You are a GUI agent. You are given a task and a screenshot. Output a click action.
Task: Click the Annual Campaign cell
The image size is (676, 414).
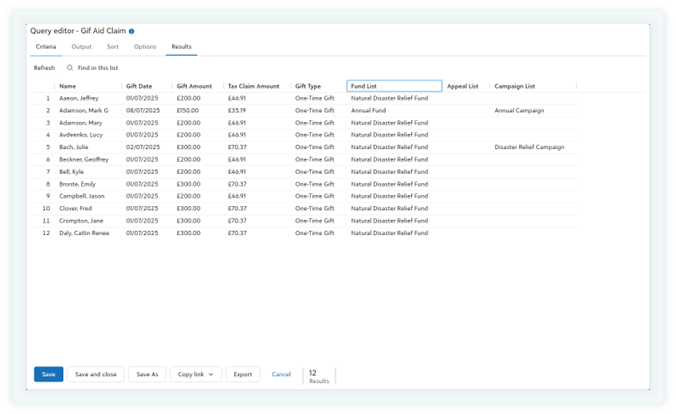click(519, 110)
